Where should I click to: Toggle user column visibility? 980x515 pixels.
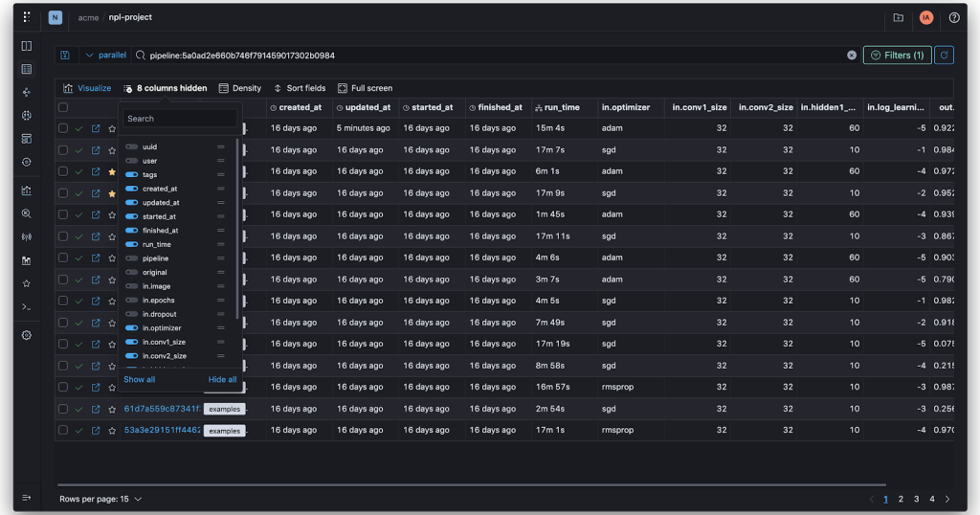[x=131, y=161]
